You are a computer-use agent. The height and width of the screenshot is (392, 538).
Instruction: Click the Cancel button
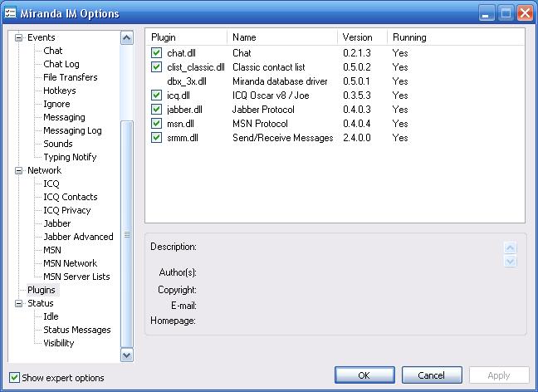coord(432,375)
